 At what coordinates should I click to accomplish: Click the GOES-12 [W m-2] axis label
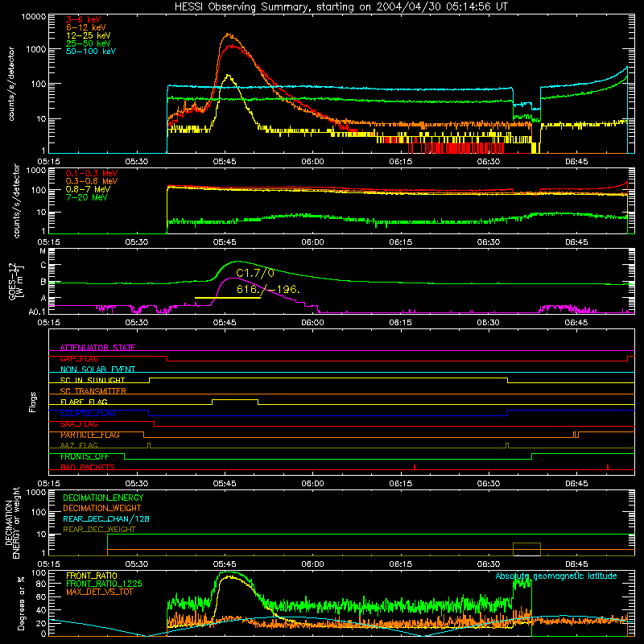15,282
